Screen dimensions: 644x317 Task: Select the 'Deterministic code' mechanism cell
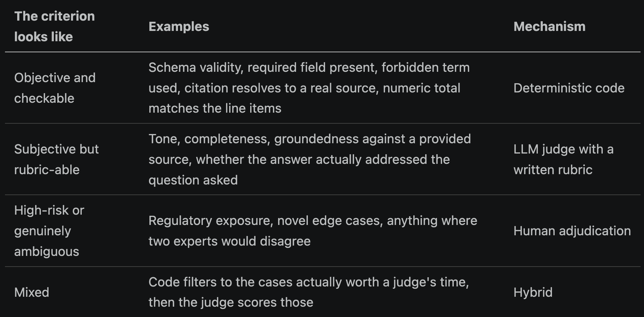(x=569, y=88)
